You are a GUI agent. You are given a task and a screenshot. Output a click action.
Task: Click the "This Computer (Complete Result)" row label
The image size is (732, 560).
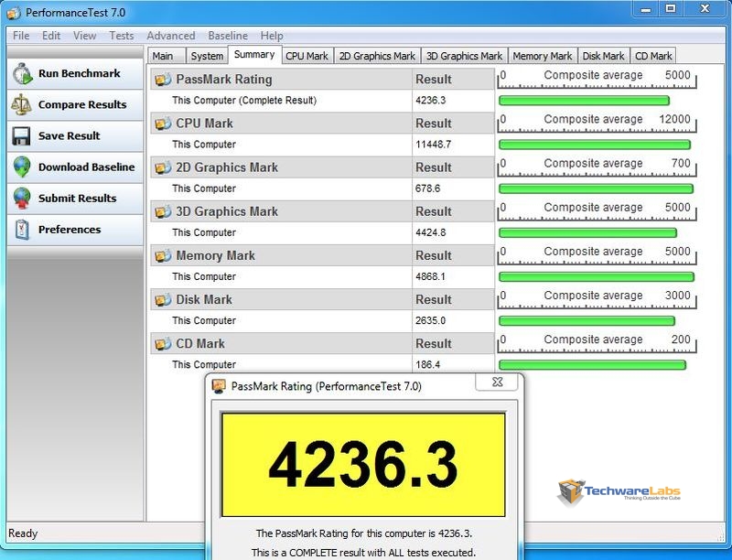[x=244, y=101]
